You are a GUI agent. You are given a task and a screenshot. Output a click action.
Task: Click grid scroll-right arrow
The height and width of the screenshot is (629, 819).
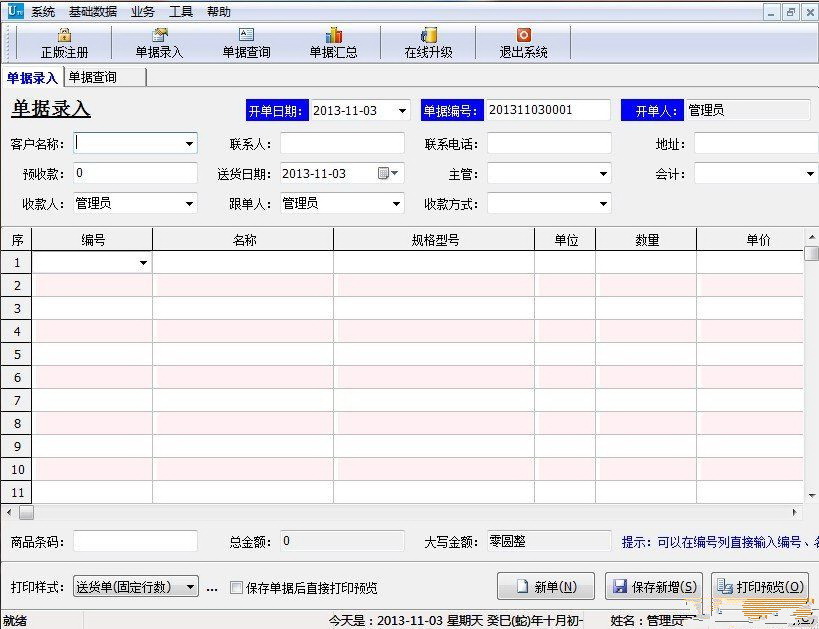(x=794, y=512)
